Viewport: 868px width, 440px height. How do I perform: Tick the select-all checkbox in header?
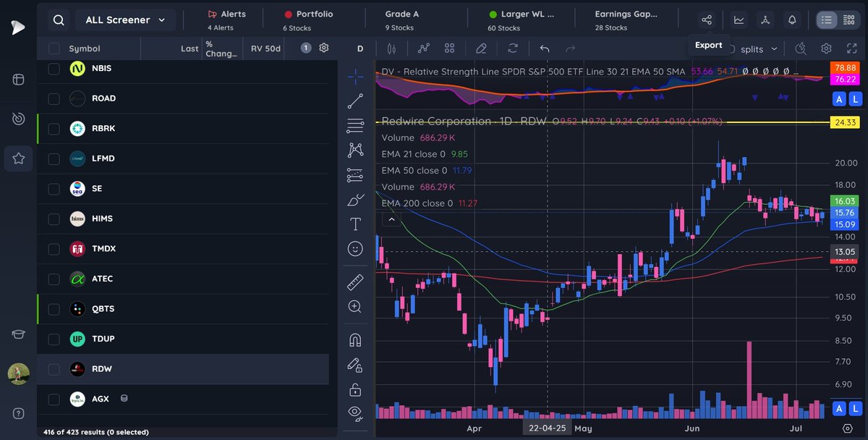click(x=54, y=48)
